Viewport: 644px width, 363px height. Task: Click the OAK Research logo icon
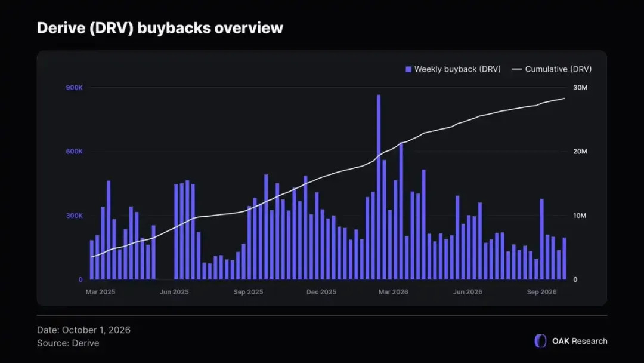coord(540,341)
